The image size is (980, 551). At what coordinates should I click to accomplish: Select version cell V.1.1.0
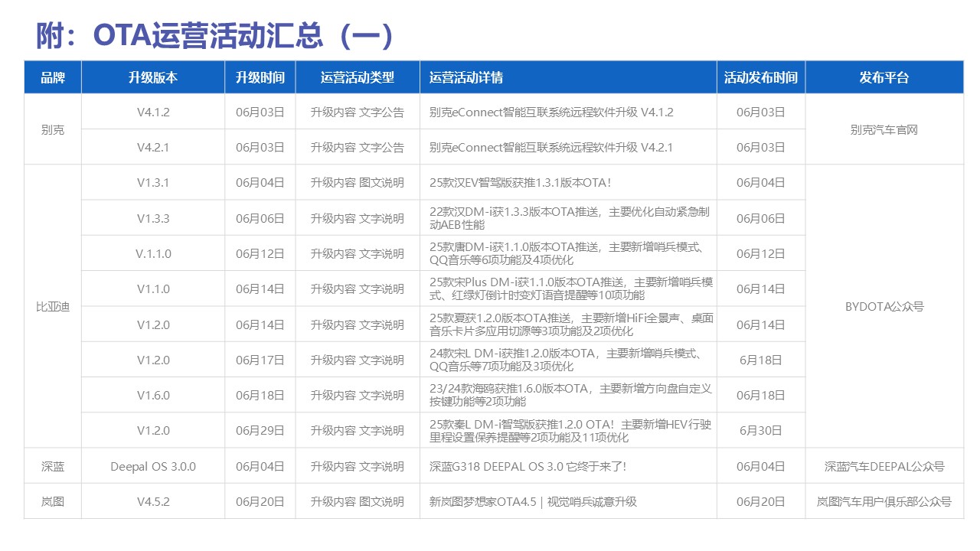tap(153, 253)
